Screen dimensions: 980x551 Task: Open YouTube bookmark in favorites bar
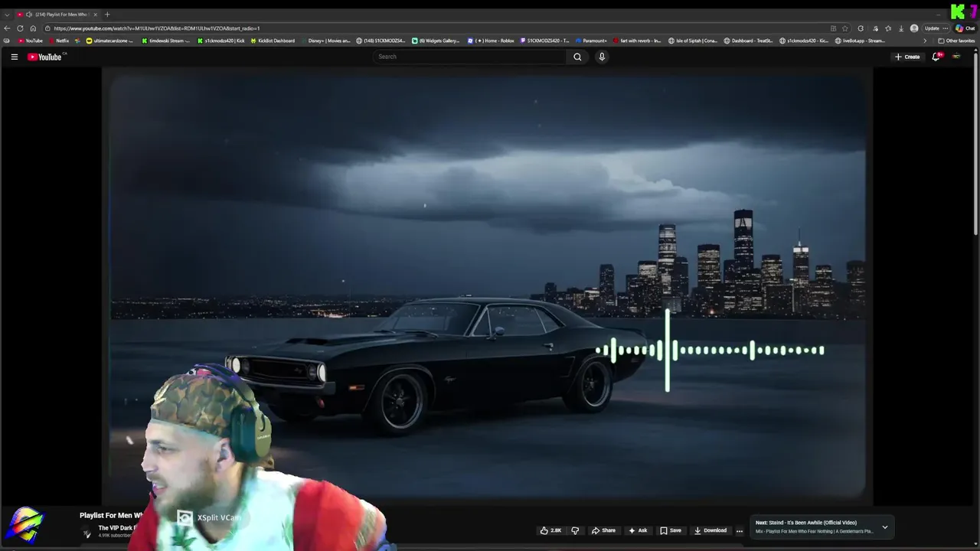pyautogui.click(x=31, y=41)
